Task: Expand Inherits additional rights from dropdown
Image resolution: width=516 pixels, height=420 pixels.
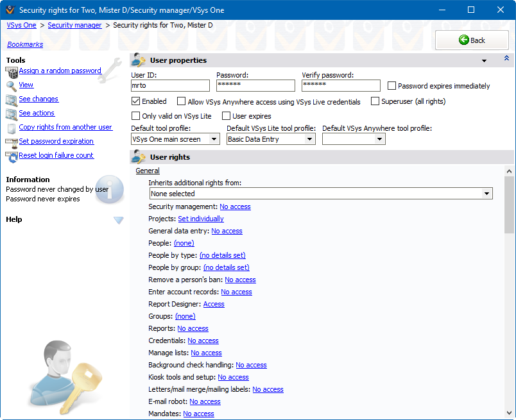Action: click(x=487, y=194)
